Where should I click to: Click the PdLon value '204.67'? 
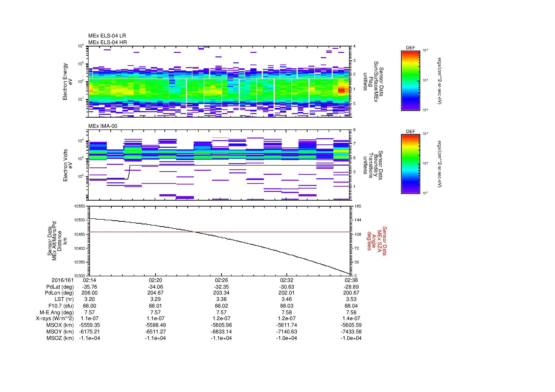coord(155,293)
